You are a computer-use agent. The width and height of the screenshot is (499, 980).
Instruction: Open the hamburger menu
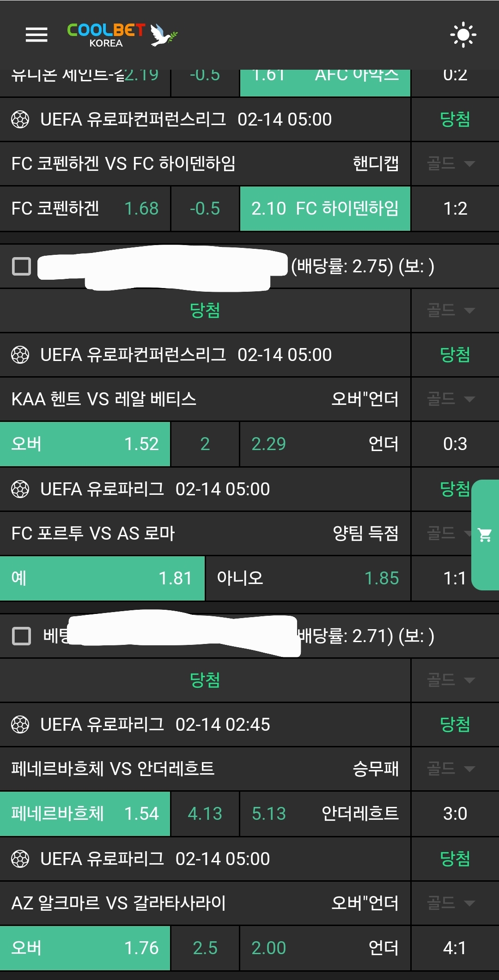(x=37, y=35)
